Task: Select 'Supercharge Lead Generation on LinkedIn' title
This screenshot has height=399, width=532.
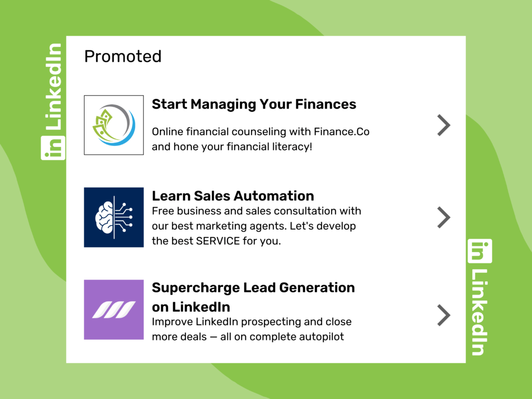Action: 253,297
